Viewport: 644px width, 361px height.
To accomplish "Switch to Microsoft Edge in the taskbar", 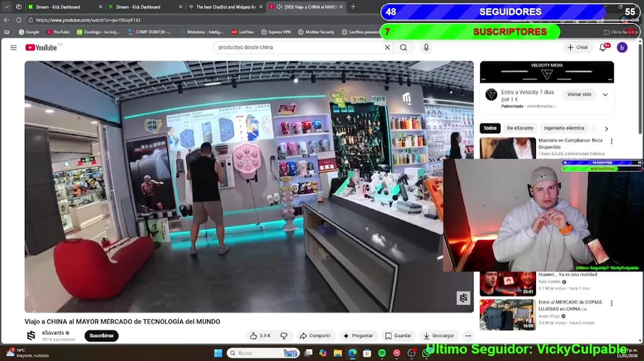I will pos(353,353).
